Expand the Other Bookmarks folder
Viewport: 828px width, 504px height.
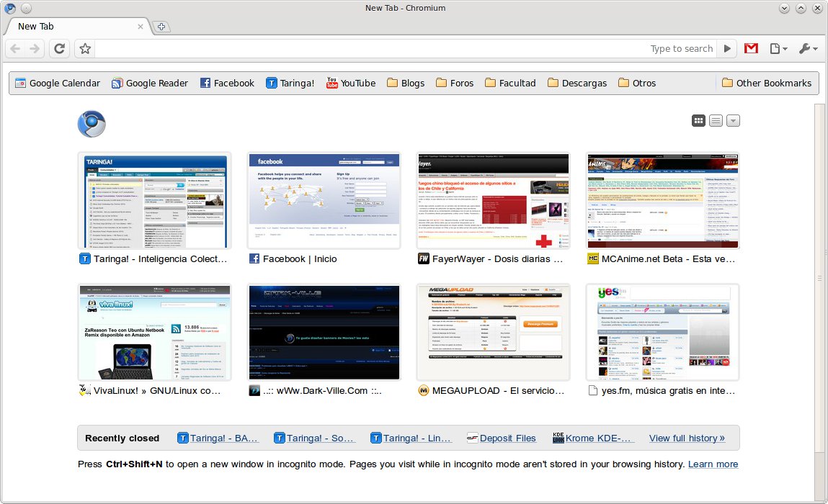tap(767, 83)
